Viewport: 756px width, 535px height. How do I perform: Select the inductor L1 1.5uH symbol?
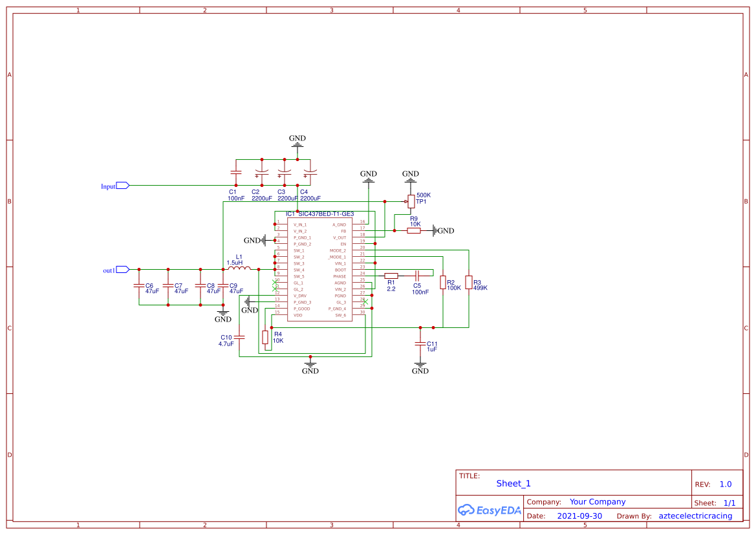238,267
